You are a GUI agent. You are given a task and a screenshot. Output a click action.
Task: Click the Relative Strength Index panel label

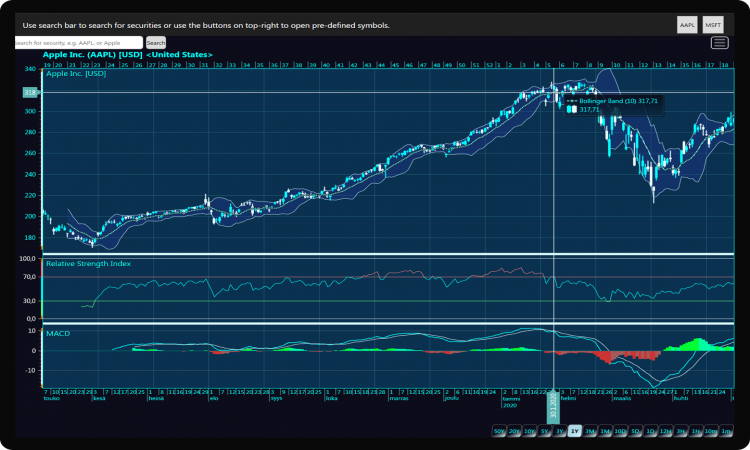click(88, 263)
